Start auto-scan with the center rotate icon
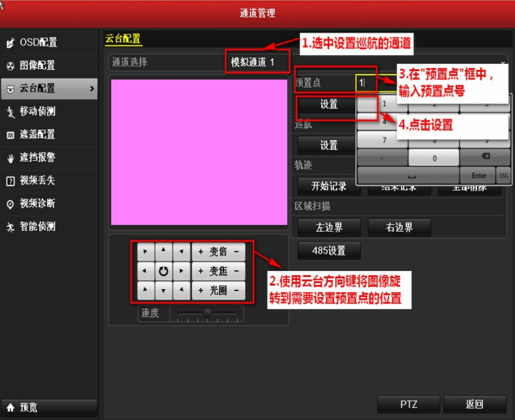 tap(163, 271)
